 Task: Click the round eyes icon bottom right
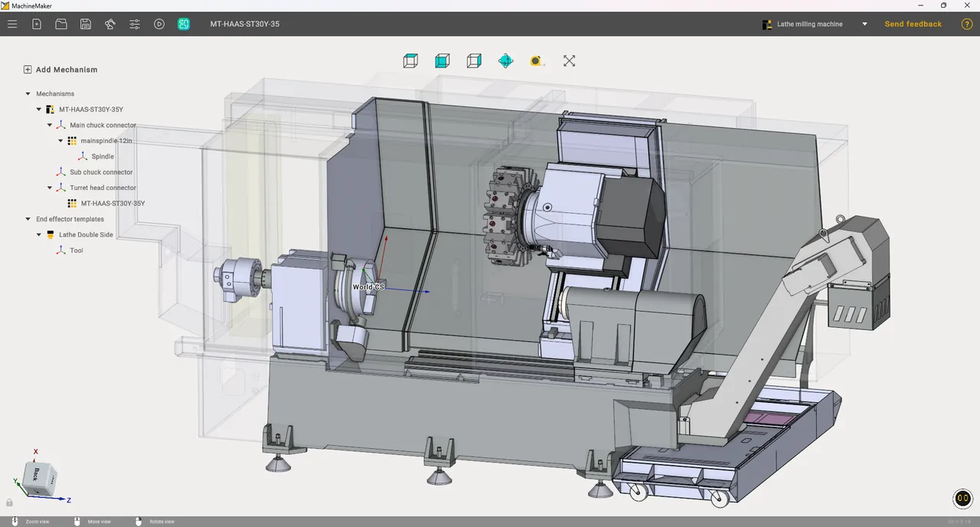point(962,499)
